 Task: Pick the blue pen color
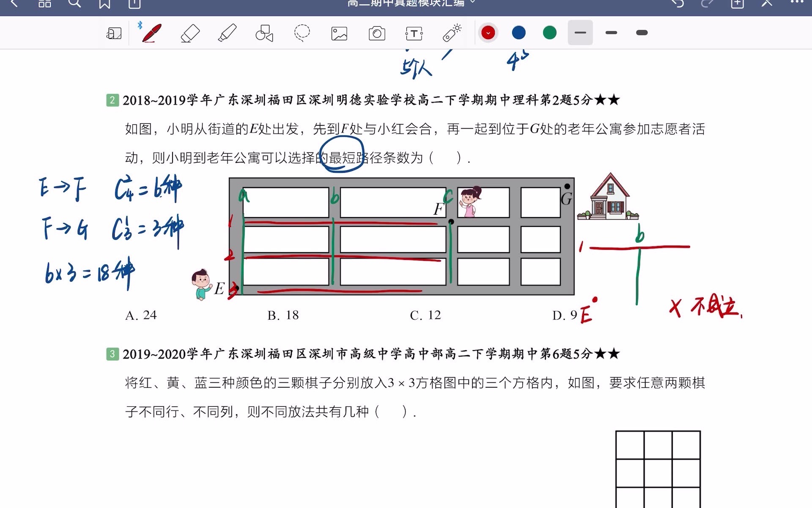(518, 33)
